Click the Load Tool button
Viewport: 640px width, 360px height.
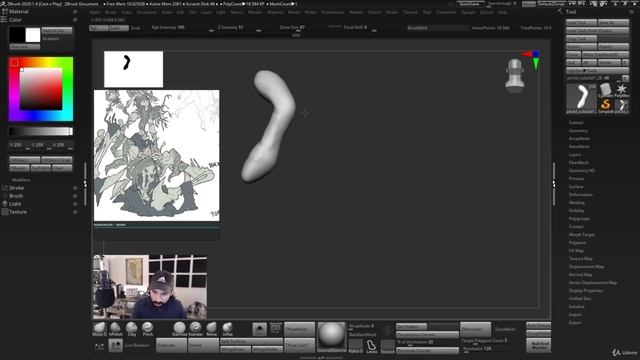[x=581, y=22]
